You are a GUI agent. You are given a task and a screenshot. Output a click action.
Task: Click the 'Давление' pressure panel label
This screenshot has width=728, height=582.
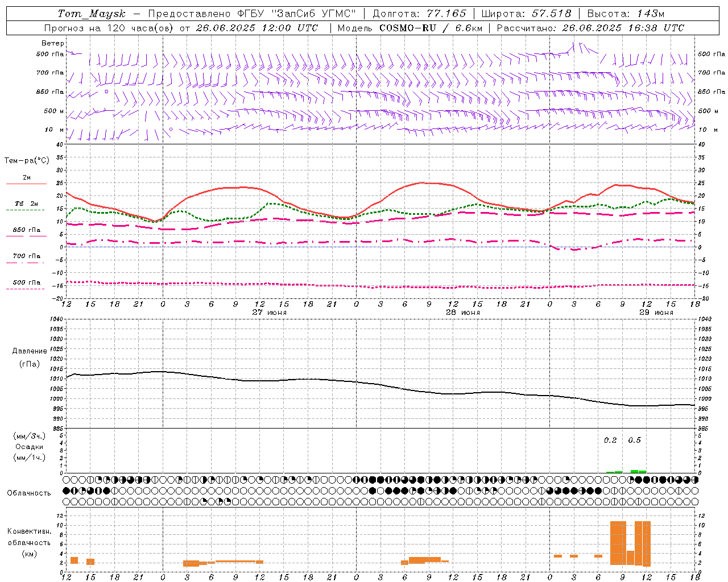tap(30, 351)
